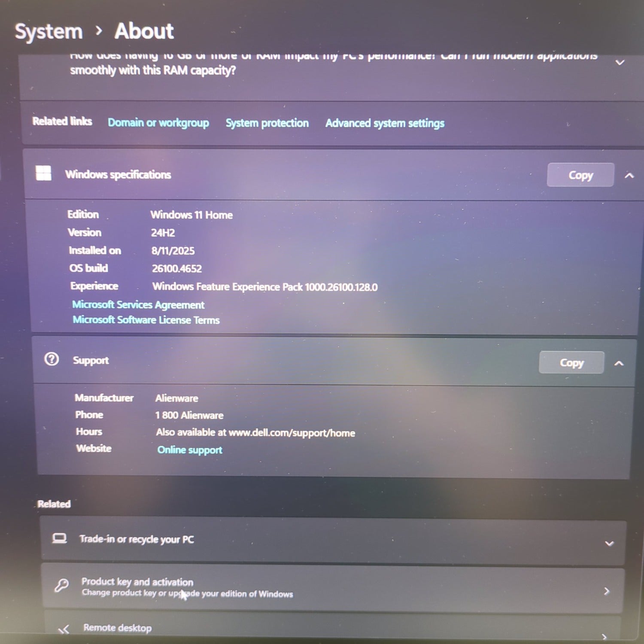This screenshot has height=644, width=644.
Task: Open Advanced system settings link
Action: point(385,124)
